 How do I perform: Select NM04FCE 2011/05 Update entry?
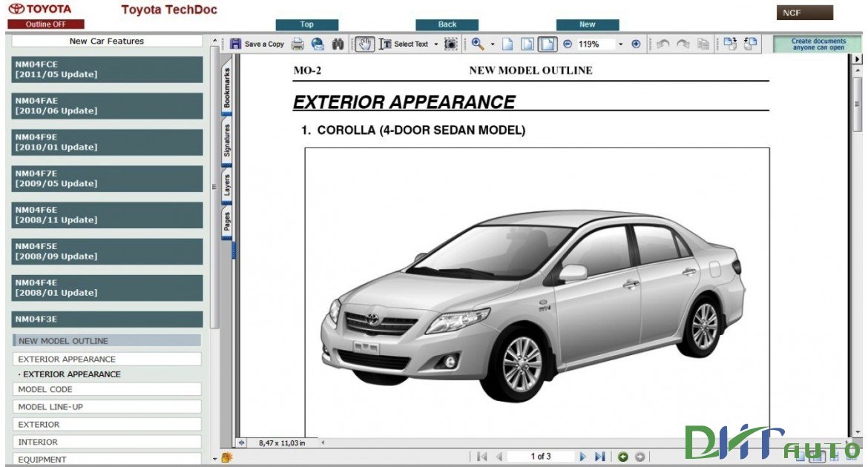[107, 69]
